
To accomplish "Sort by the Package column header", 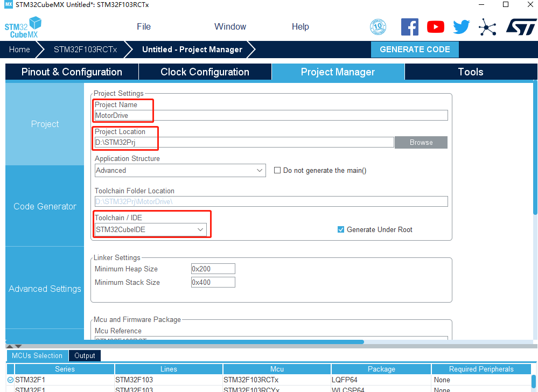I will pos(381,369).
